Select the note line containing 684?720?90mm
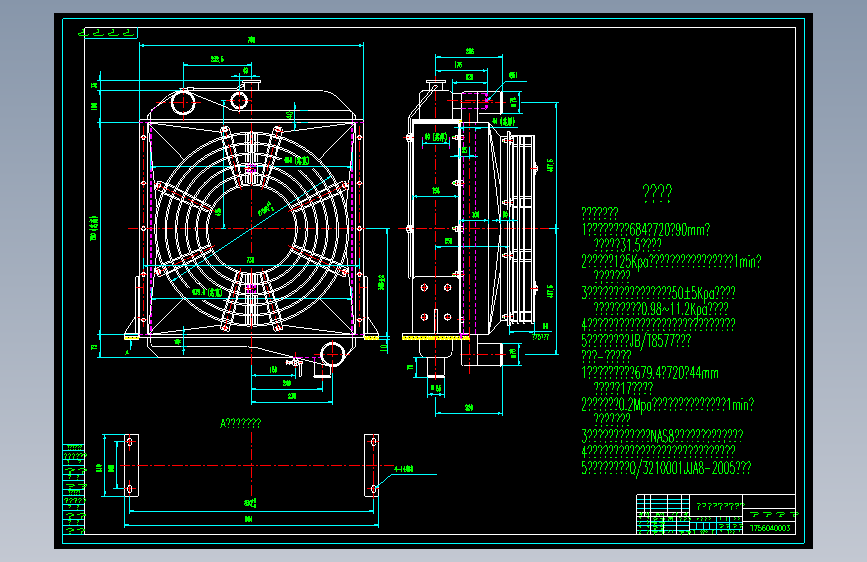Image resolution: width=867 pixels, height=562 pixels. [645, 229]
